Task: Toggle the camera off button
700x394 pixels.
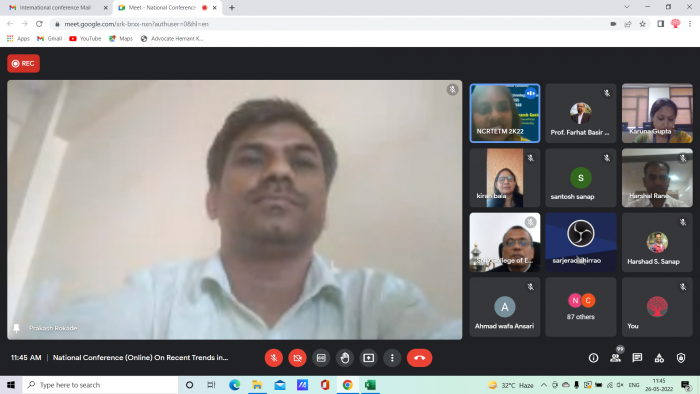Action: (297, 358)
